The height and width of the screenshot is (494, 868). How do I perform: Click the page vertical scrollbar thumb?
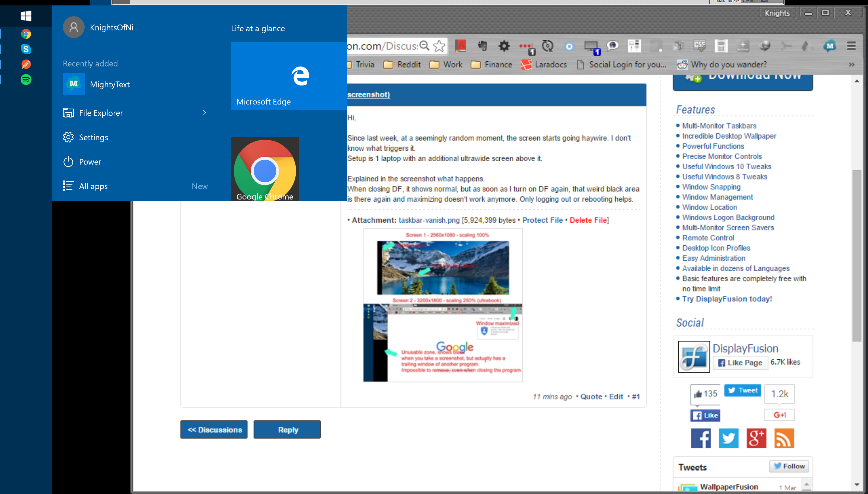coord(857,255)
